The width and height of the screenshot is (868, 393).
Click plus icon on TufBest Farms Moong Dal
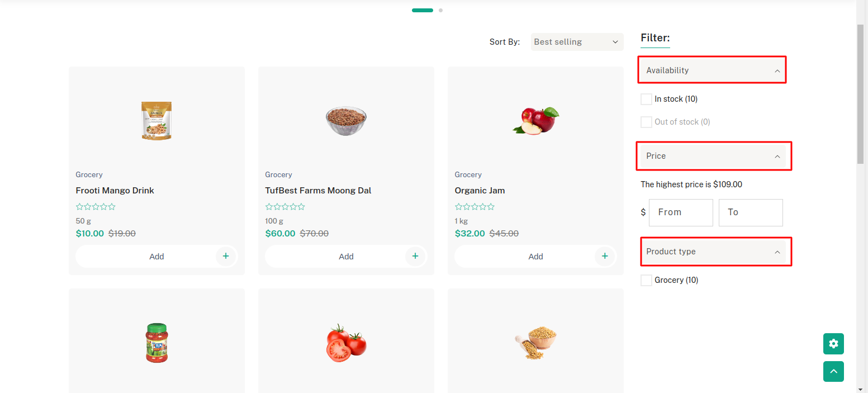[415, 256]
